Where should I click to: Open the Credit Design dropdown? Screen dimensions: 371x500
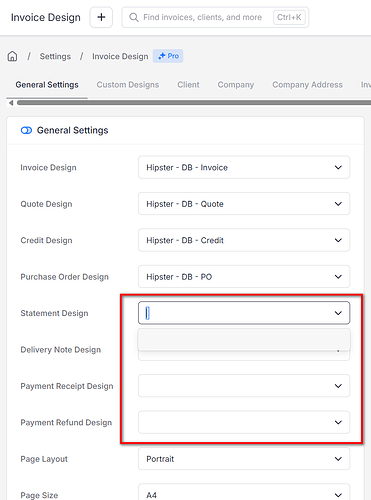(244, 240)
